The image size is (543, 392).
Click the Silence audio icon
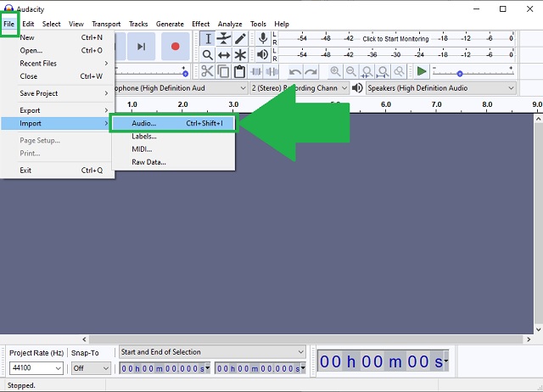click(x=271, y=71)
